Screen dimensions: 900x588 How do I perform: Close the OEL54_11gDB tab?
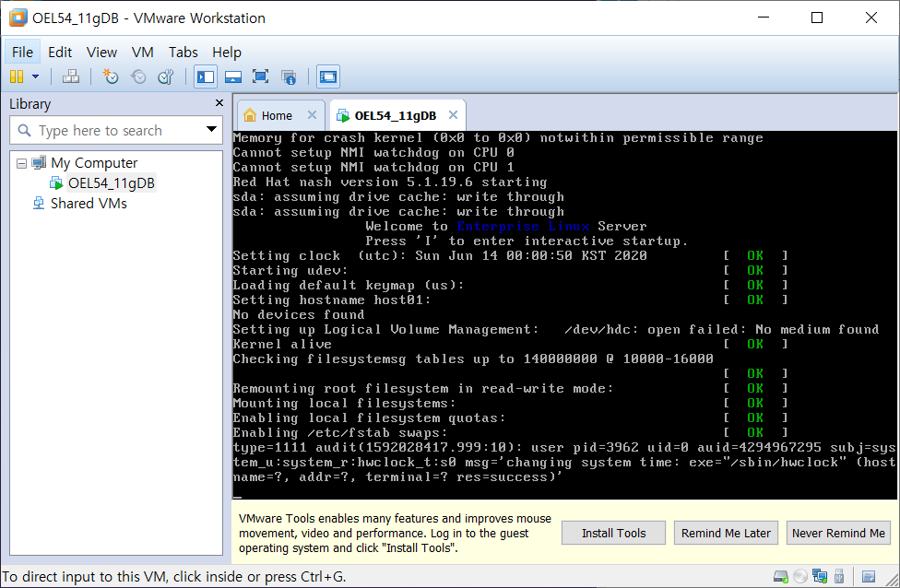tap(453, 114)
